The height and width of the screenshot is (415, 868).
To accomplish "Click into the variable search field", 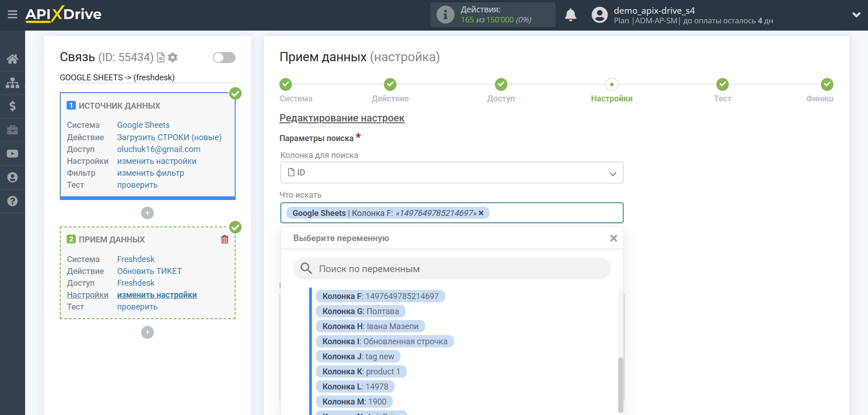I will coord(452,269).
